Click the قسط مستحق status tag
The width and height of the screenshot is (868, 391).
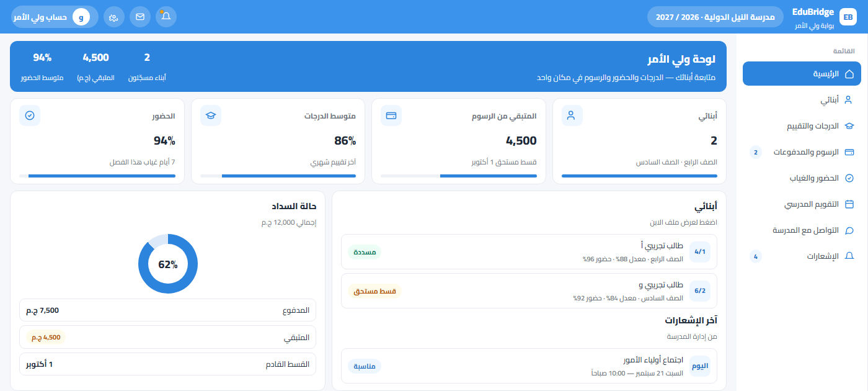tap(374, 291)
